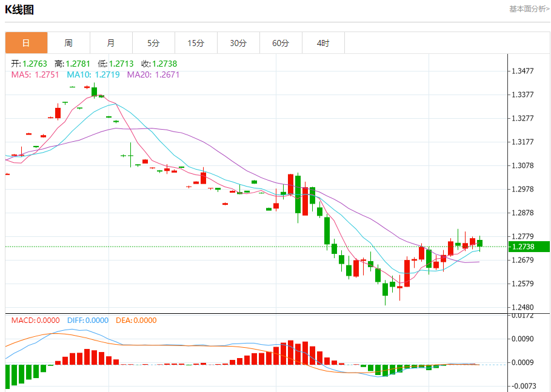Open the 5分 interval tab
Image resolution: width=551 pixels, height=392 pixels.
click(x=153, y=43)
